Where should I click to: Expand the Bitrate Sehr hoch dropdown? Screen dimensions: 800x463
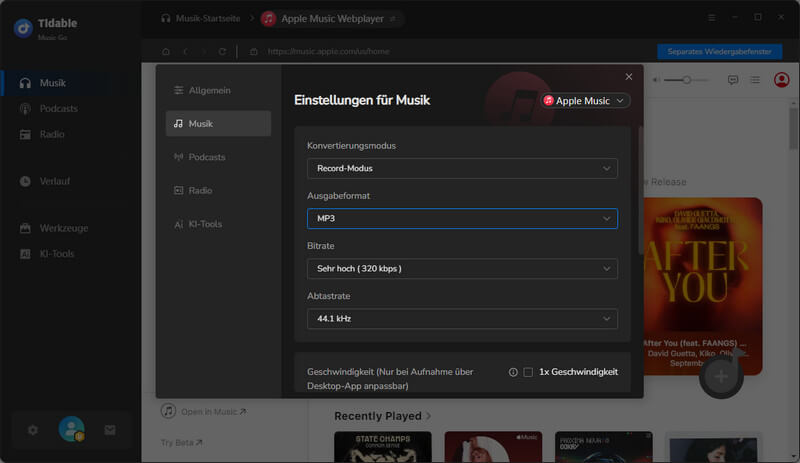pyautogui.click(x=462, y=269)
